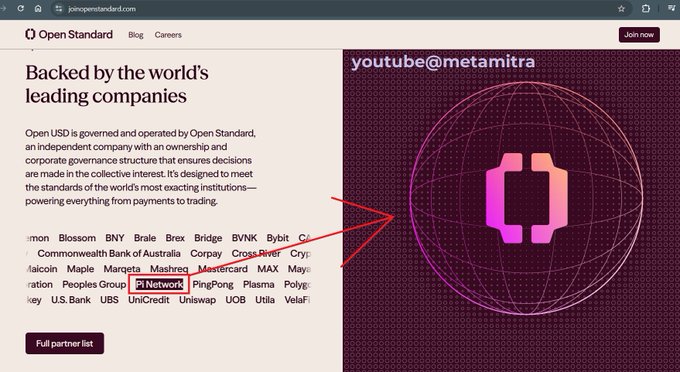Select the Mashreq partner name
The height and width of the screenshot is (372, 680).
click(169, 269)
